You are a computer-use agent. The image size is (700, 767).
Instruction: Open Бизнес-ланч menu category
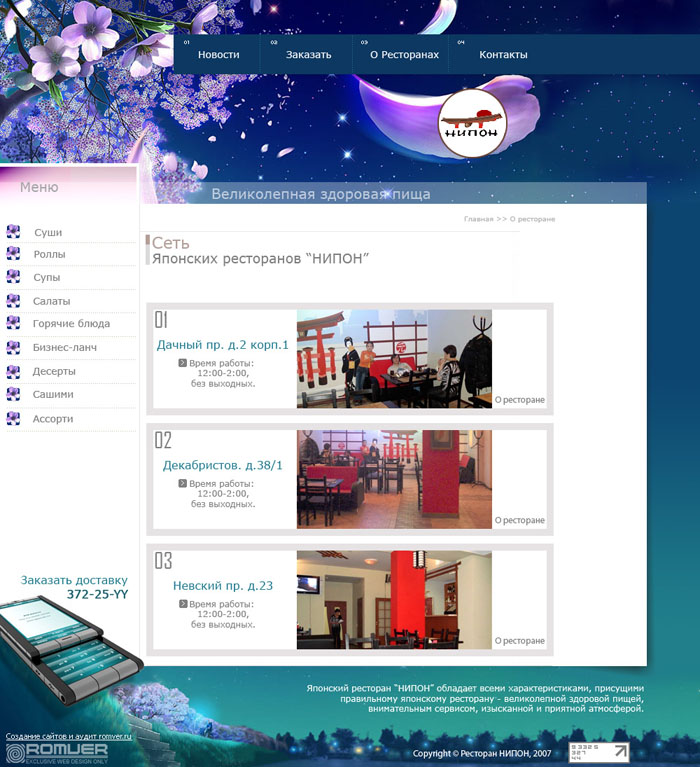coord(65,347)
